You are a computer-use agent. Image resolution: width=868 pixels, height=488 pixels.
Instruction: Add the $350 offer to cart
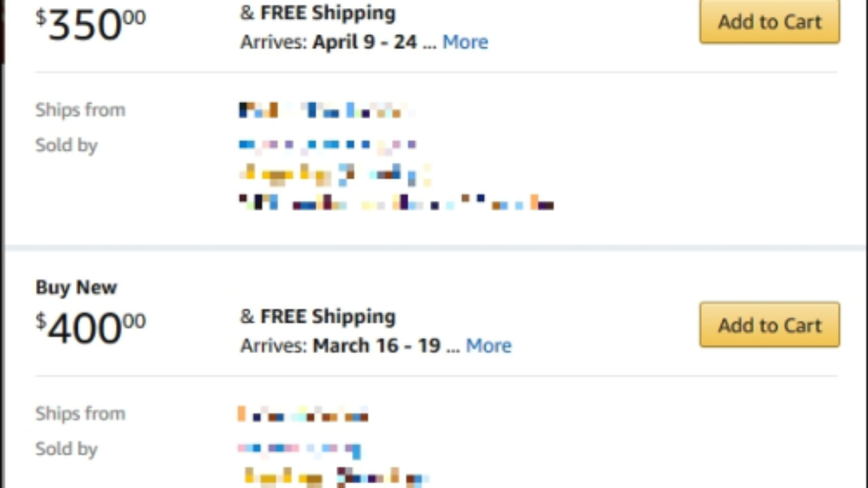(x=769, y=22)
